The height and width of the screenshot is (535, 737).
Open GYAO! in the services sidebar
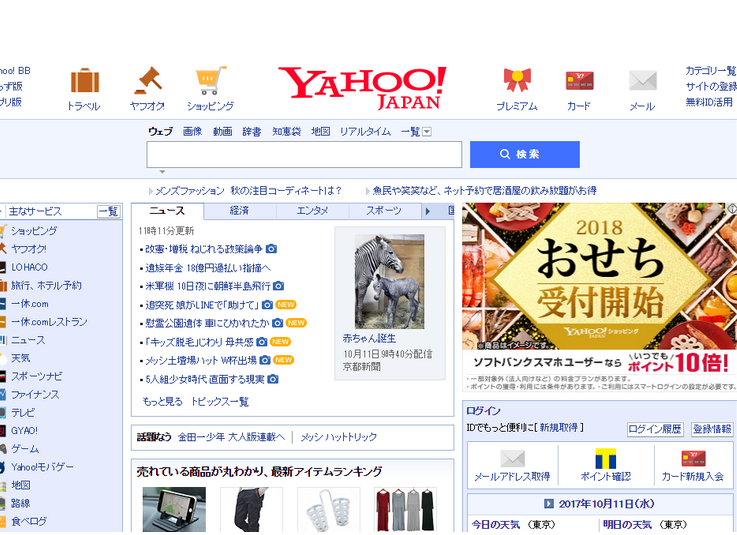click(x=24, y=431)
